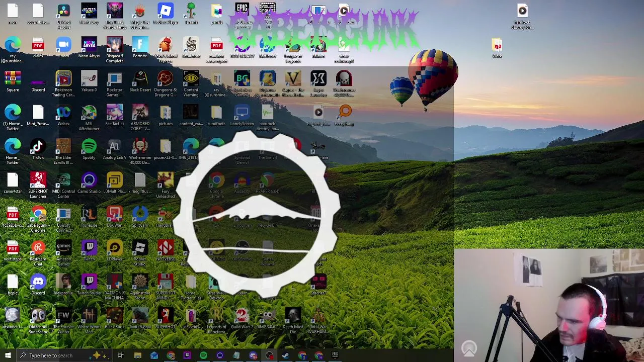Open the Content Warning game icon
644x362 pixels.
191,83
